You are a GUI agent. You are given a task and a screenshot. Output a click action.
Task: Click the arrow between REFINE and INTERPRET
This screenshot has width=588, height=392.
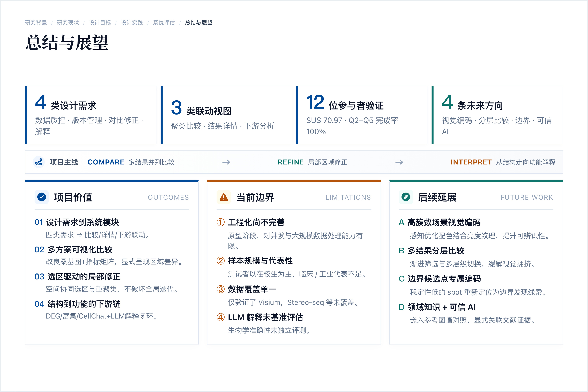[x=399, y=162]
